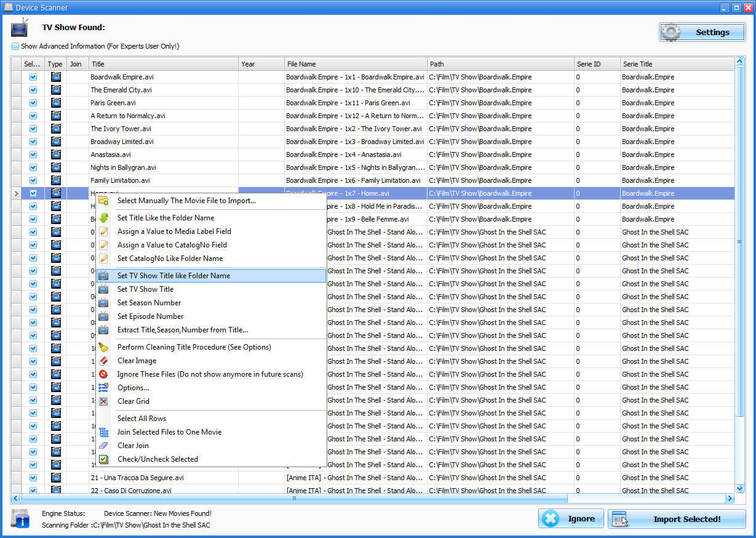Select Join Selected Files to One Movie
Viewport: 756px width, 538px height.
click(169, 432)
